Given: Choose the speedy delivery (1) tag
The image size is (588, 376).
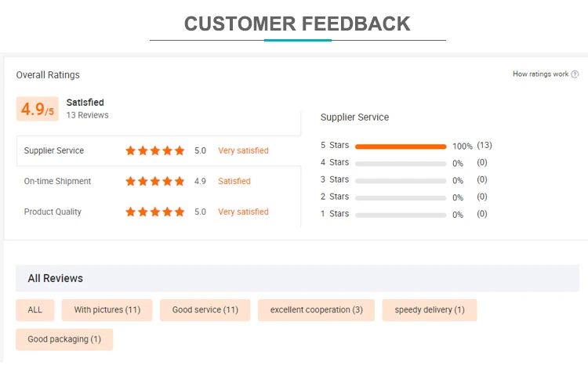Looking at the screenshot, I should point(429,310).
